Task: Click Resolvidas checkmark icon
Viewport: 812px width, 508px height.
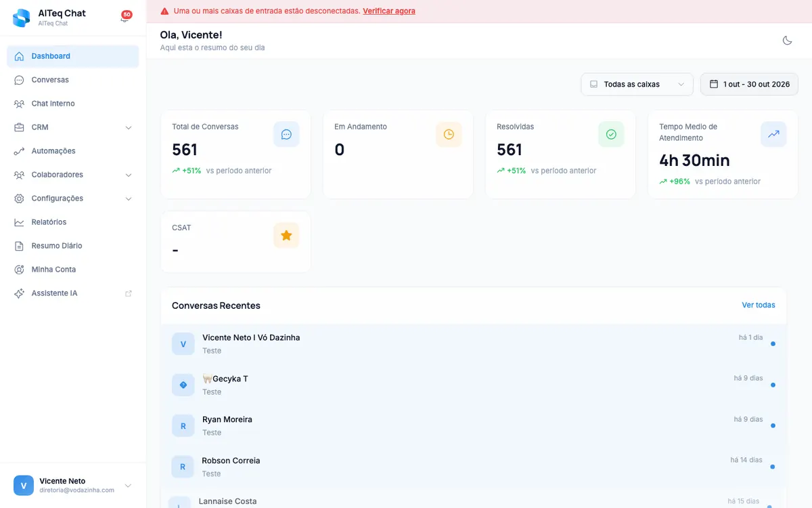Action: (611, 134)
